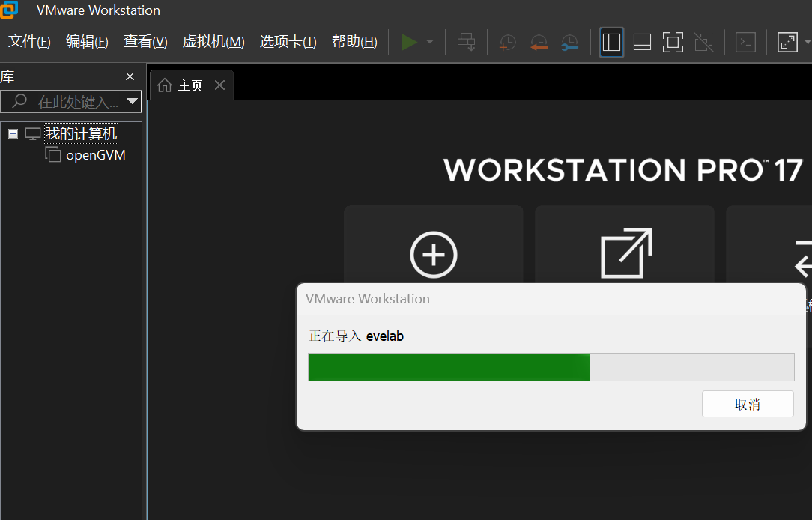Open the Snapshot Manager wrench icon
This screenshot has width=812, height=520.
pos(569,43)
